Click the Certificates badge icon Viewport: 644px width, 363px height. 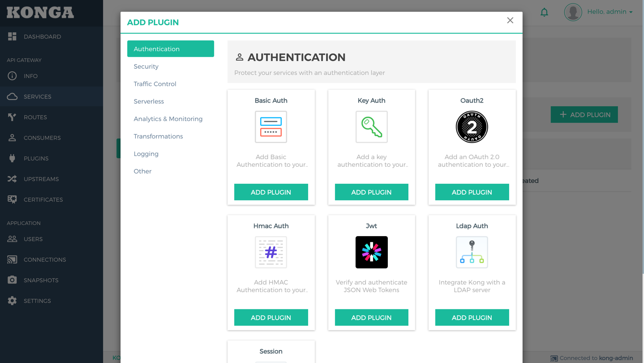coord(12,200)
